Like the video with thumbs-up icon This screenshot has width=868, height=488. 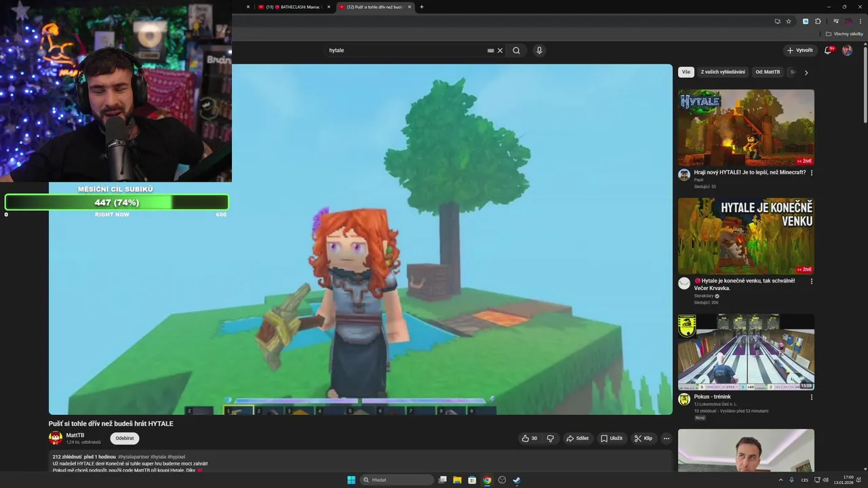[530, 439]
